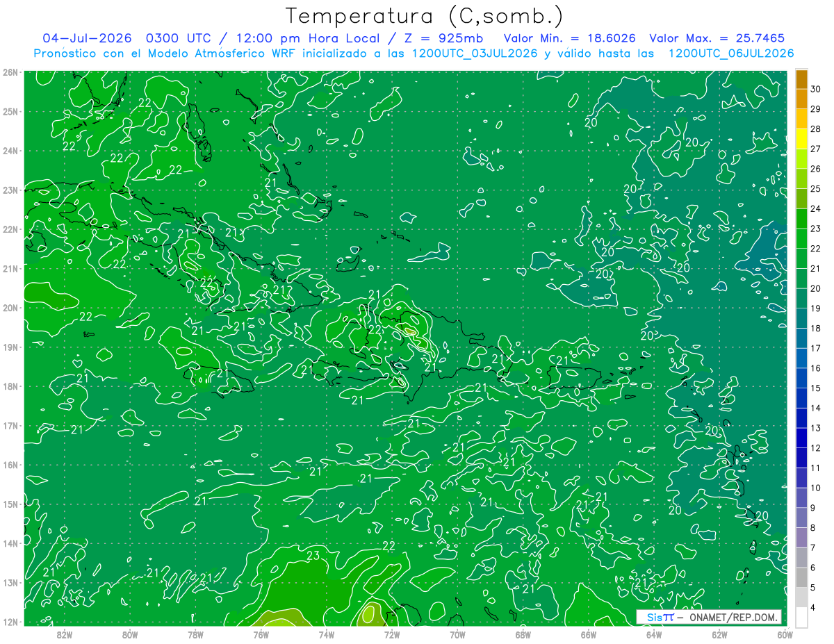Screen dimensions: 834x644
Task: Click the '14' label on the color scale
Action: [815, 408]
